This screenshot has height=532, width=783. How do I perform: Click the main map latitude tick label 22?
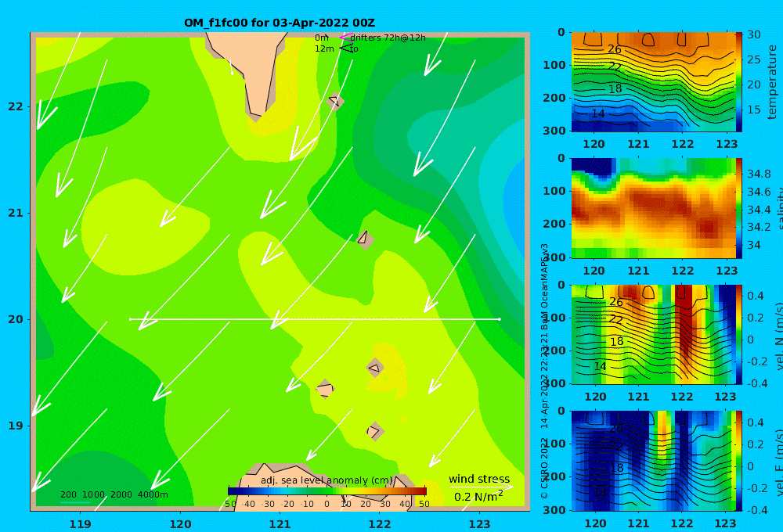[16, 106]
